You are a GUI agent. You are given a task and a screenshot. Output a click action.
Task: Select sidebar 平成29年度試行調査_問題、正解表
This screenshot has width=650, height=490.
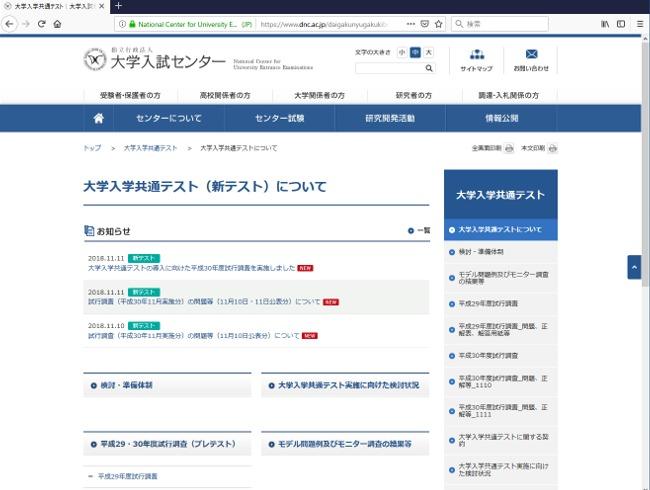pos(501,330)
